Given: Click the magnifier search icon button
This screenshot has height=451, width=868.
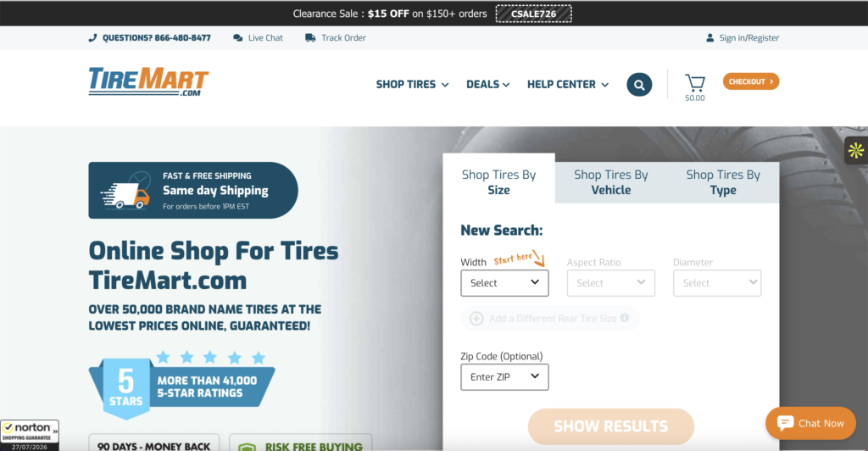Looking at the screenshot, I should 639,85.
